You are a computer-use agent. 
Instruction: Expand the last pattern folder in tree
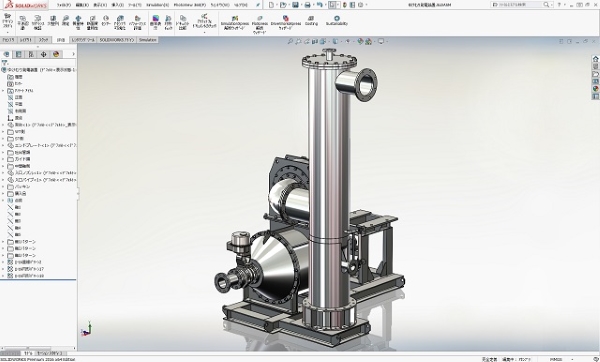coord(3,256)
